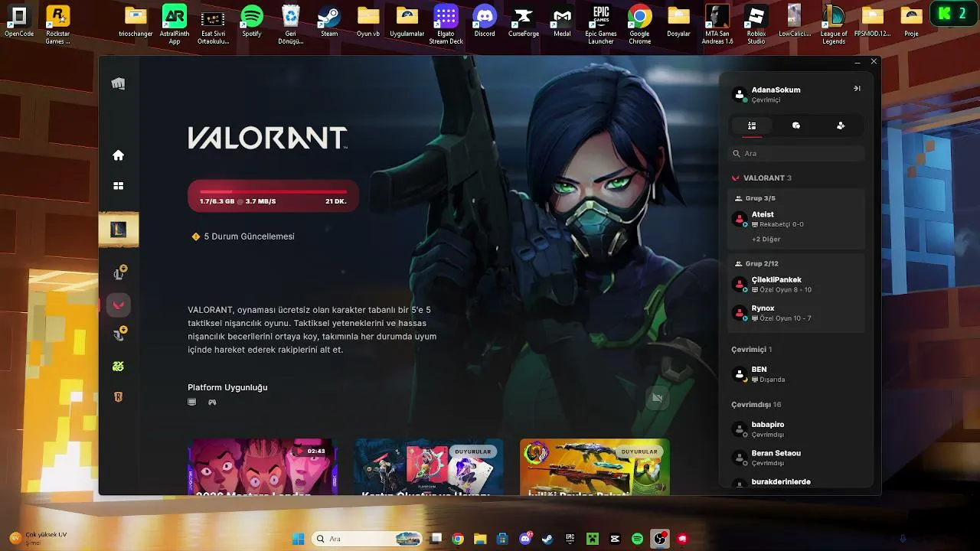This screenshot has width=980, height=551.
Task: Open the Roblox Studio desktop shortcut
Action: [756, 24]
